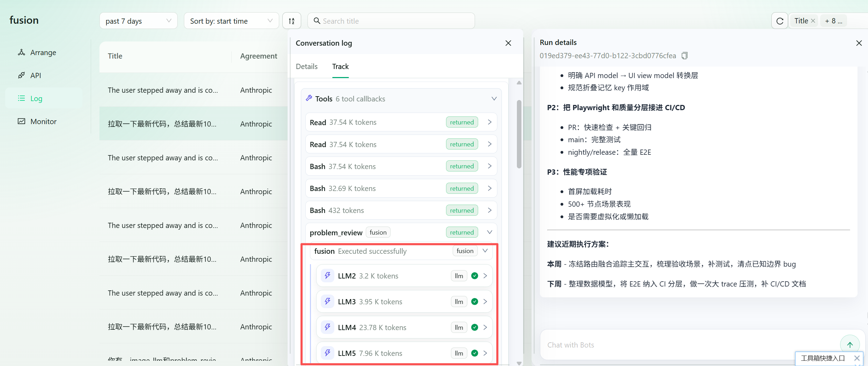Click the lightning icon for LLM2
The width and height of the screenshot is (868, 366).
[x=327, y=276]
